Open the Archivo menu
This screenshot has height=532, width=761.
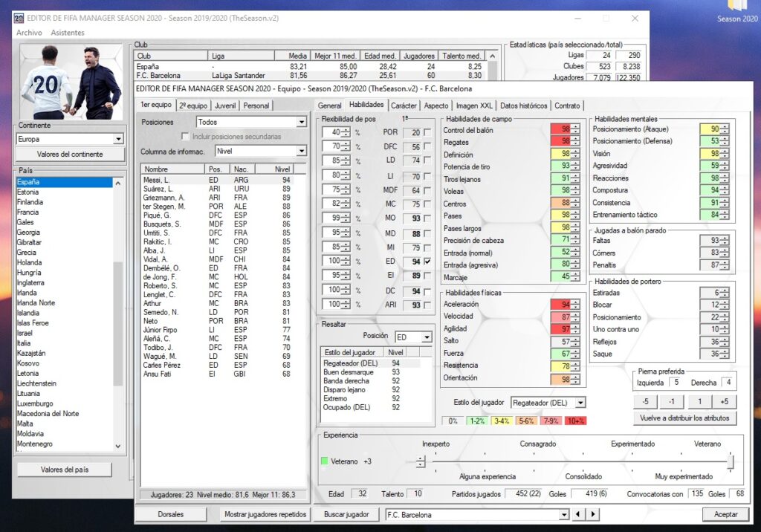29,33
